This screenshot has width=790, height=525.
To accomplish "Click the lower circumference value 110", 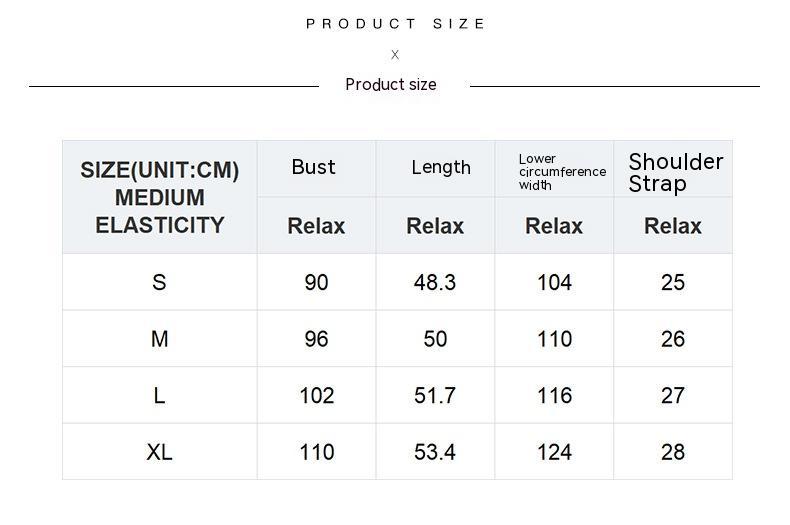I will (554, 339).
